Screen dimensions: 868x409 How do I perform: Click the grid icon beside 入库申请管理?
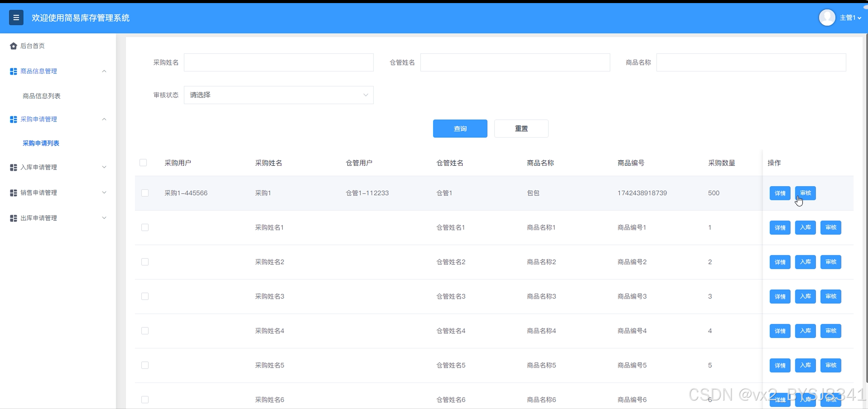[x=13, y=167]
